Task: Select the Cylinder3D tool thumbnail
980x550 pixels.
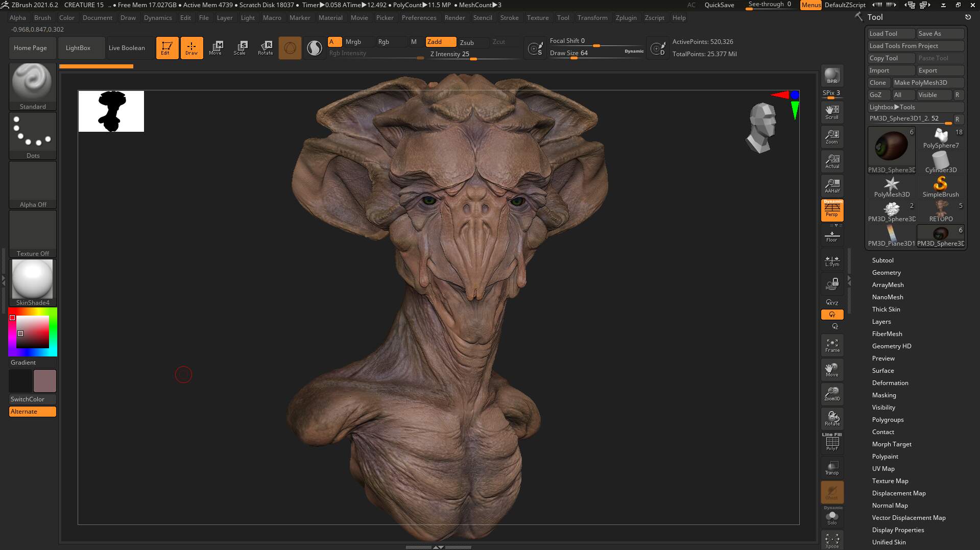Action: [941, 163]
